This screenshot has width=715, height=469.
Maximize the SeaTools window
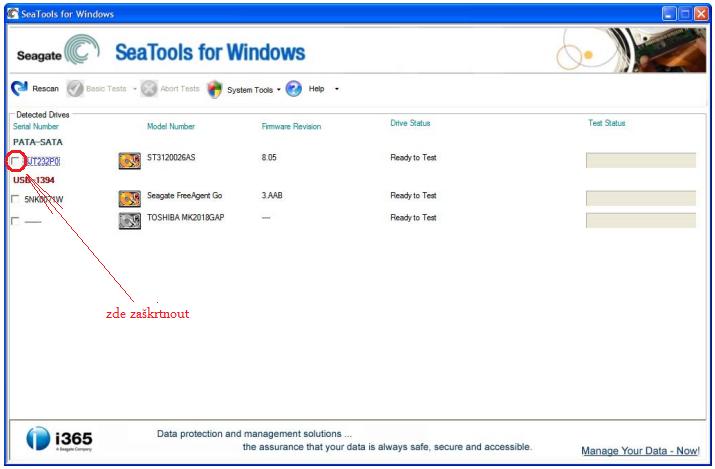(685, 14)
